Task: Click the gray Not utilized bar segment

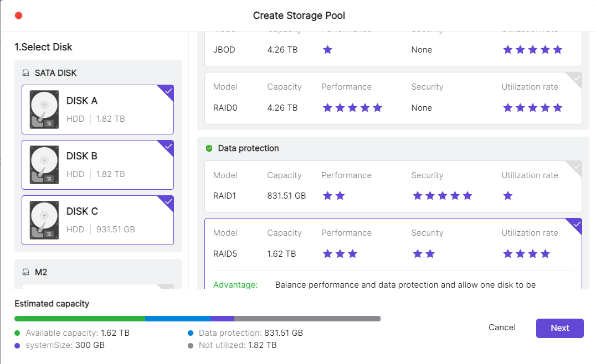Action: 307,319
